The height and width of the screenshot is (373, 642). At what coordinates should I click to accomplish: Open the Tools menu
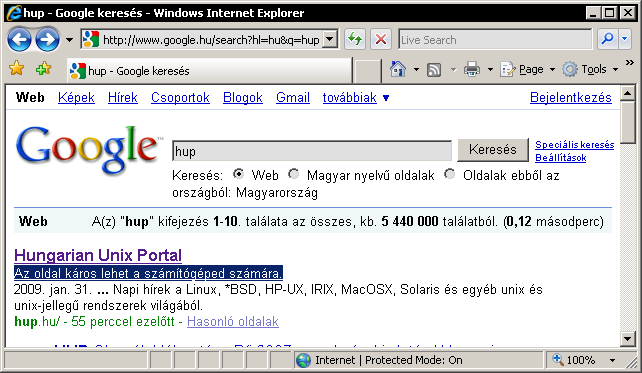click(590, 70)
